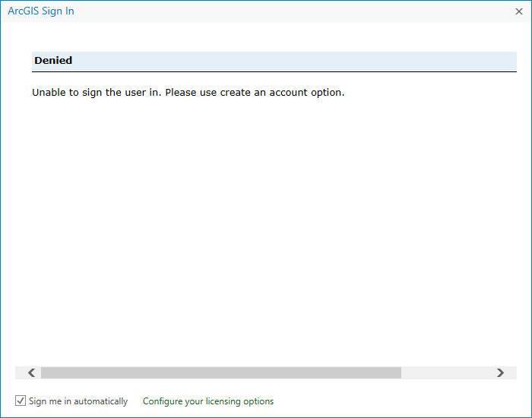Click the horizontal scrollbar right arrow
532x418 pixels.
[x=500, y=373]
